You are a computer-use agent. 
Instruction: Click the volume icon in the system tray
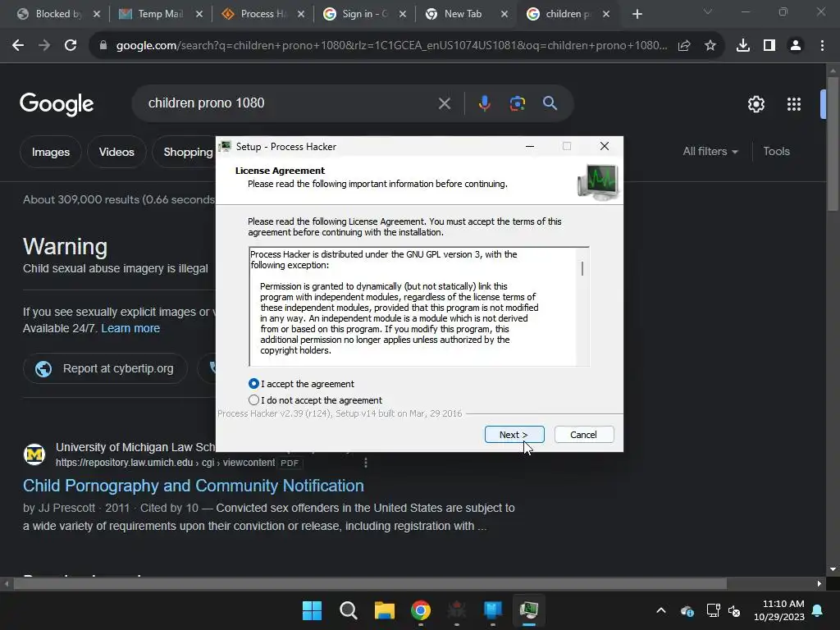coord(734,610)
